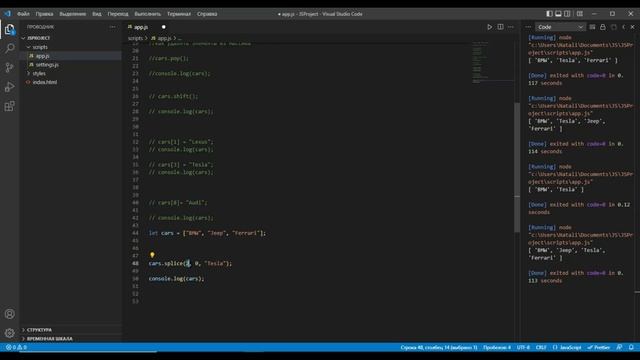Click unsaved dot on app.js tab
640x360 pixels.
click(164, 27)
